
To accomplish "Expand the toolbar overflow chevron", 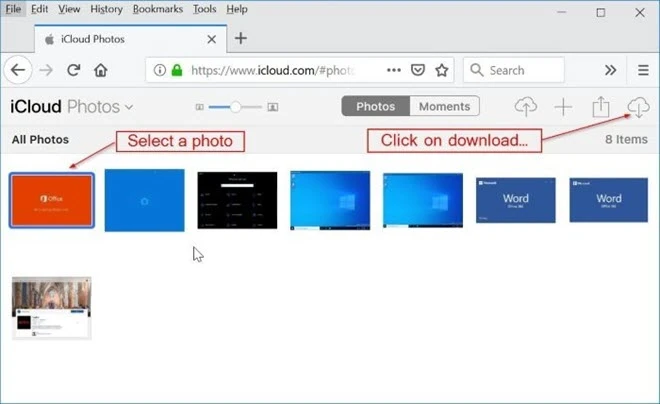I will coord(611,70).
